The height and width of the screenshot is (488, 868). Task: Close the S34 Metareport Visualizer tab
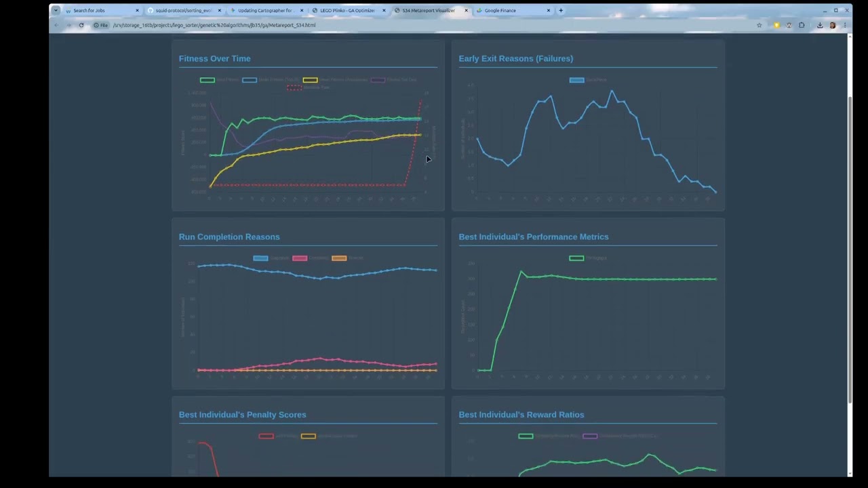[467, 10]
